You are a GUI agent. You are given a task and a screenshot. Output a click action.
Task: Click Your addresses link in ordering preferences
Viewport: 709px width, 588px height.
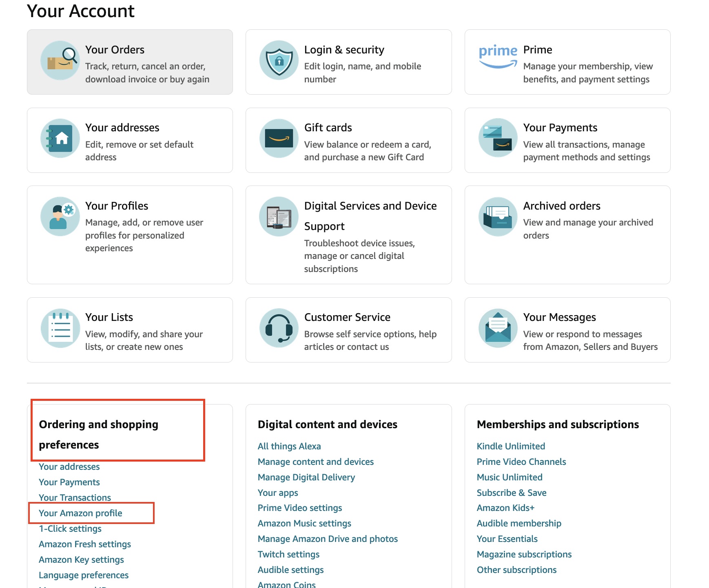click(x=69, y=466)
